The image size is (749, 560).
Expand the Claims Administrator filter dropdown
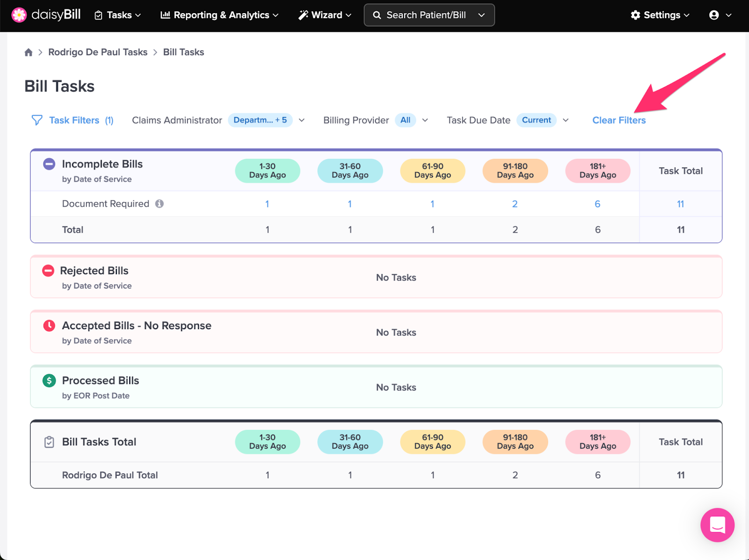tap(302, 120)
